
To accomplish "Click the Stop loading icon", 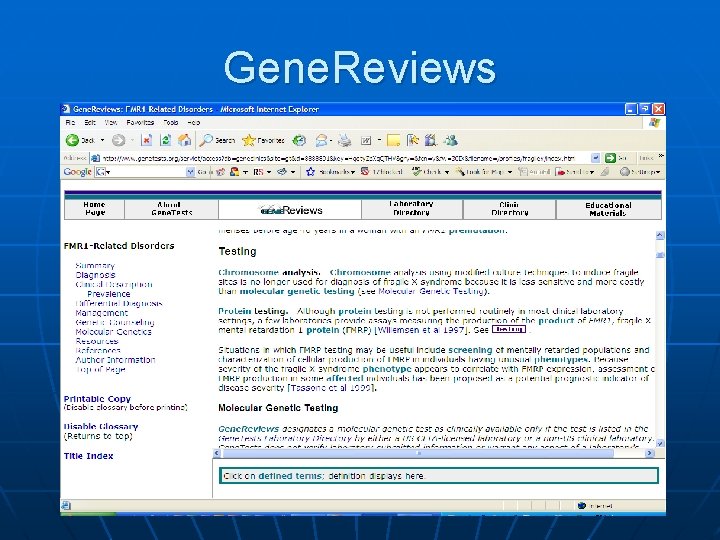I will click(x=146, y=140).
